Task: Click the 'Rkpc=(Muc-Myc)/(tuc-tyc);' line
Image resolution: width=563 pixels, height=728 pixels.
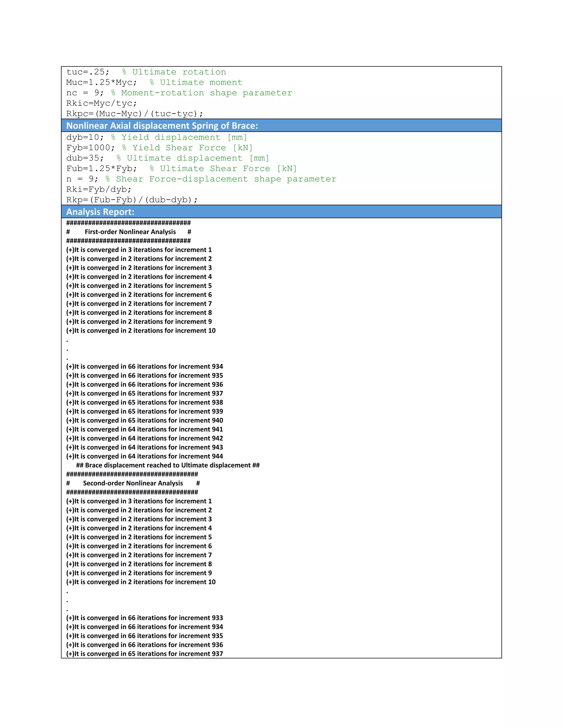Action: 134,114
